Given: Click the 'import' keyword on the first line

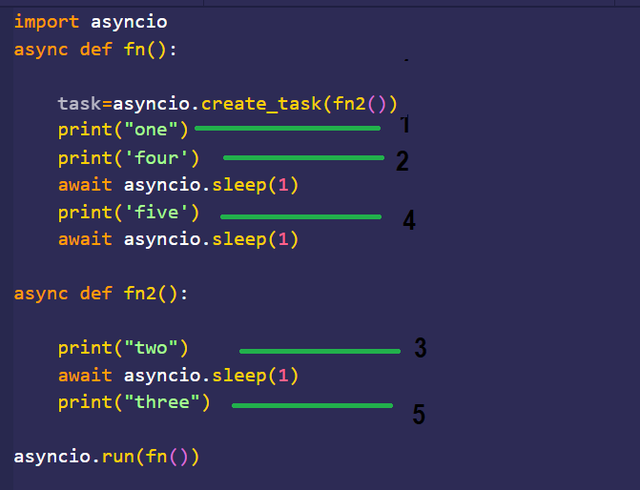Looking at the screenshot, I should 46,22.
